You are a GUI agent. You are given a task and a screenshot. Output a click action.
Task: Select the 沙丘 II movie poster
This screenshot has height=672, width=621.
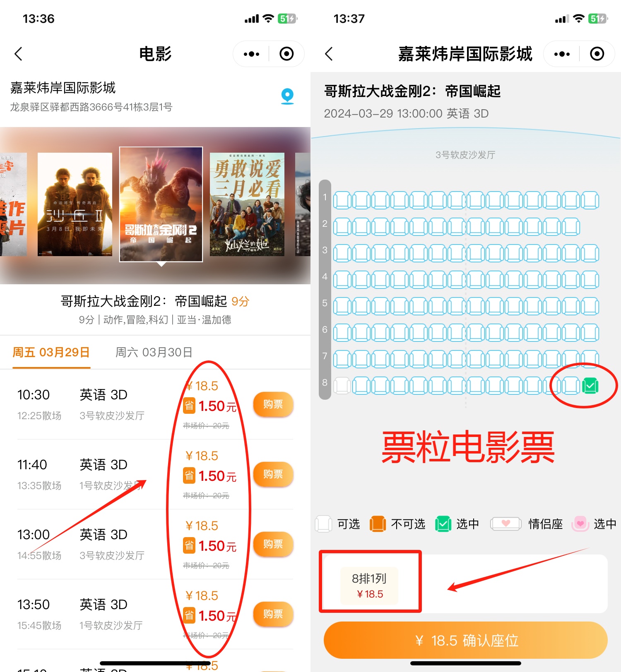pyautogui.click(x=75, y=204)
